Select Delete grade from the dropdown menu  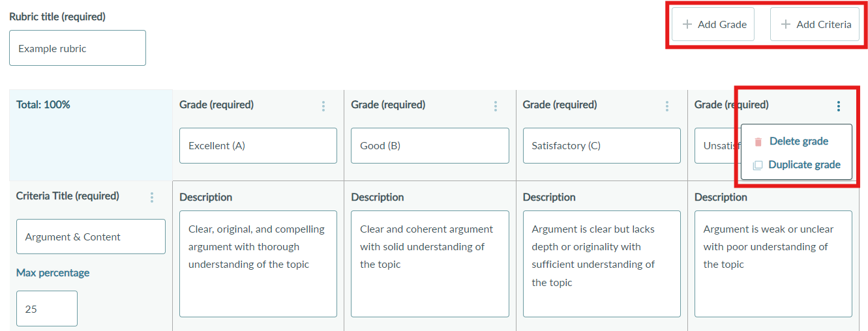[x=796, y=141]
